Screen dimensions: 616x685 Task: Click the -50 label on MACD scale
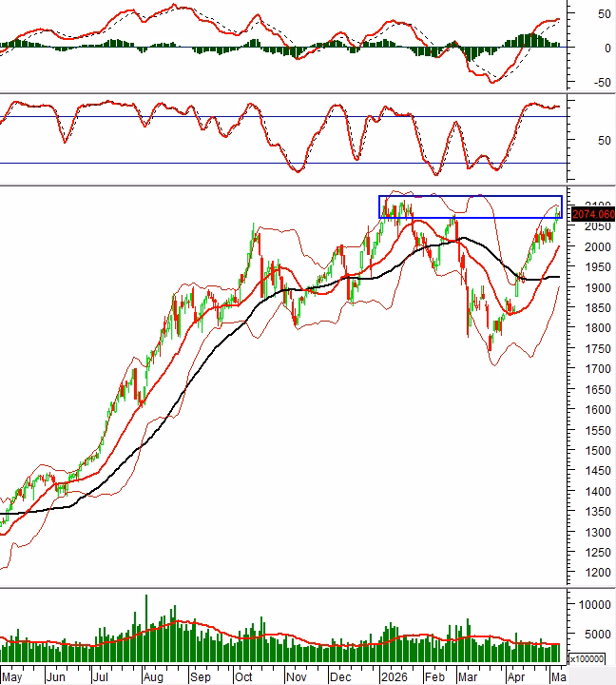pyautogui.click(x=602, y=82)
